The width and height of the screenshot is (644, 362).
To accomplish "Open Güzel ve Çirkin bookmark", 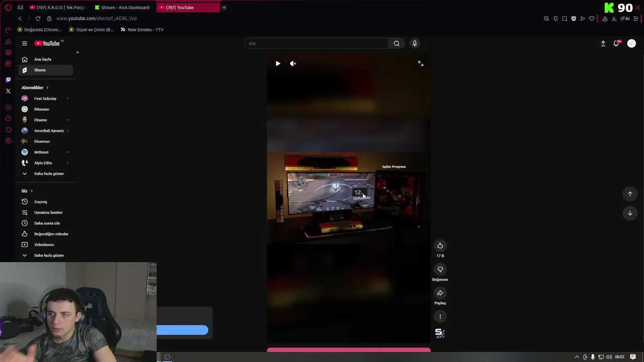I will click(91, 30).
